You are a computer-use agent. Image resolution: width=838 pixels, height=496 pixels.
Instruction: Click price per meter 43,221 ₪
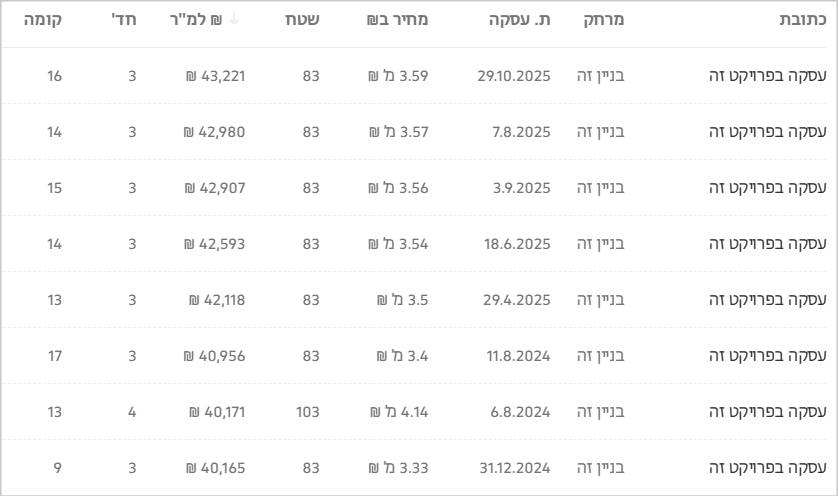click(x=215, y=75)
